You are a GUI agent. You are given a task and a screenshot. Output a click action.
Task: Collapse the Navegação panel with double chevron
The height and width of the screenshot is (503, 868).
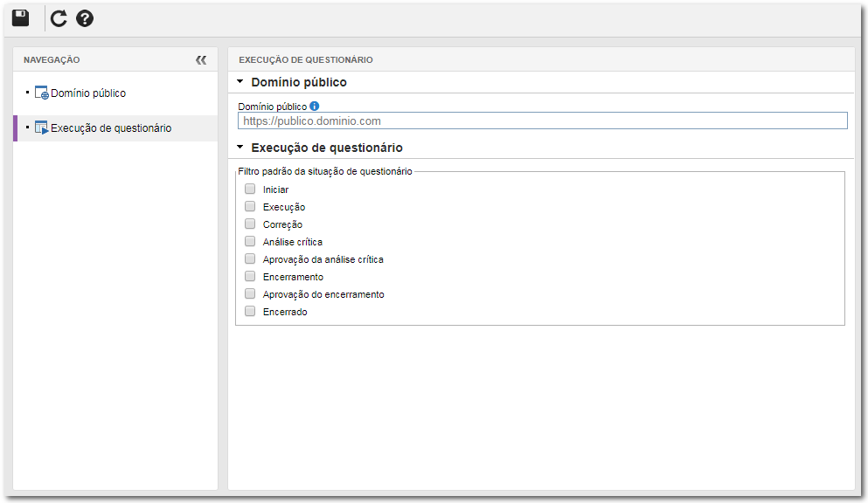[x=201, y=59]
